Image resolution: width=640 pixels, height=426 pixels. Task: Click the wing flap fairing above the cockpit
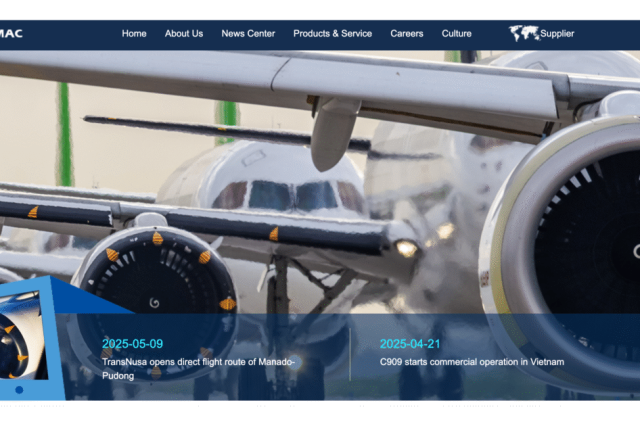pyautogui.click(x=334, y=134)
